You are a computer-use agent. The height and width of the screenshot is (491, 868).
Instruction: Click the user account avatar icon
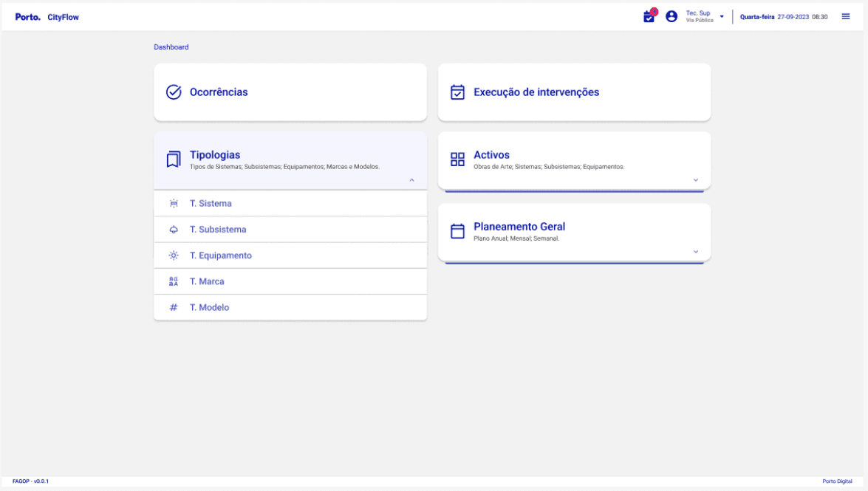tap(671, 16)
